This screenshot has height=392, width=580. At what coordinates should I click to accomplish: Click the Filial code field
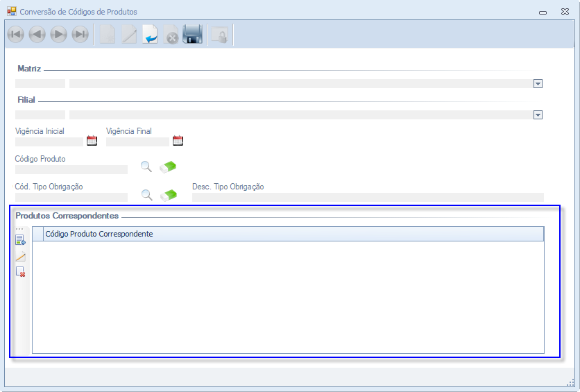(40, 114)
